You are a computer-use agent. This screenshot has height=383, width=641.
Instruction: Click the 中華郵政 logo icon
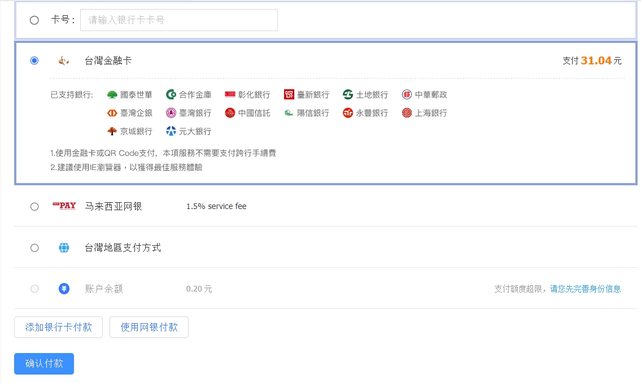coord(407,95)
